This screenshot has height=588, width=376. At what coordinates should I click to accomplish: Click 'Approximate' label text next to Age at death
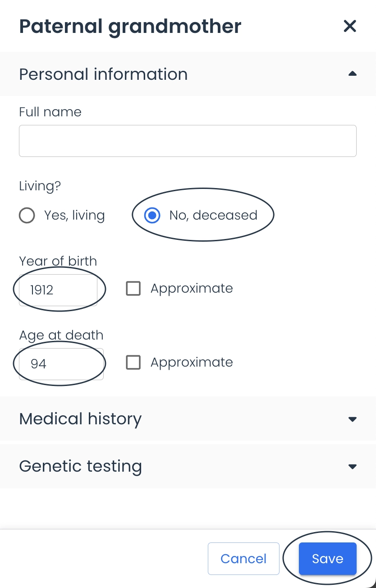click(192, 363)
